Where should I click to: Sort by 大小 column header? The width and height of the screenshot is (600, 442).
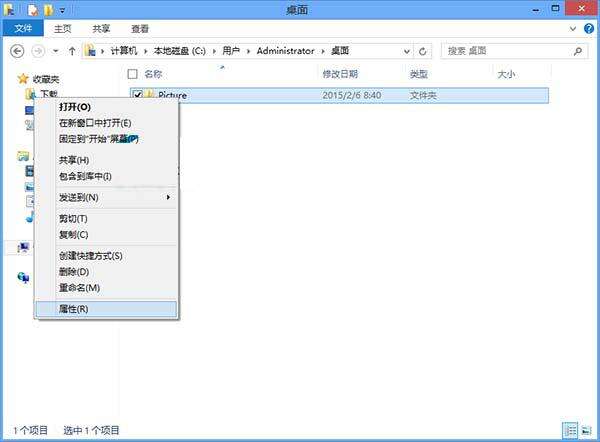[x=506, y=74]
